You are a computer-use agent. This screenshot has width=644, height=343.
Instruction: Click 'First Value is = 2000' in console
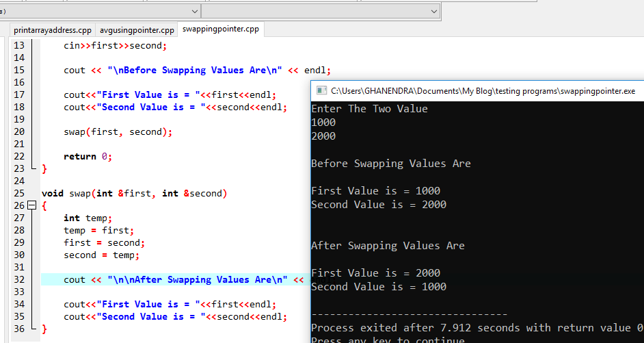pyautogui.click(x=376, y=272)
